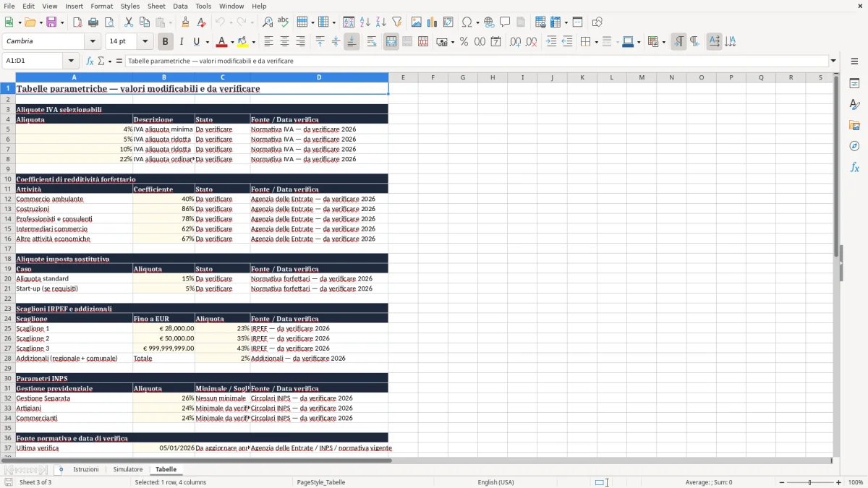The width and height of the screenshot is (868, 488).
Task: Click zoom in plus button
Action: pos(839,482)
